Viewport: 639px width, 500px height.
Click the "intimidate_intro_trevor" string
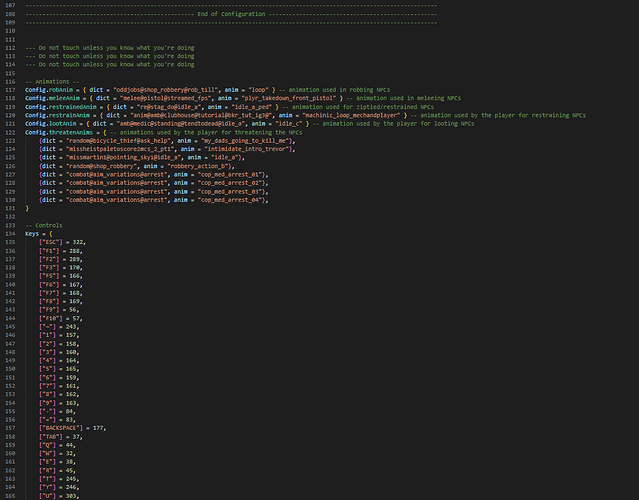tap(247, 149)
